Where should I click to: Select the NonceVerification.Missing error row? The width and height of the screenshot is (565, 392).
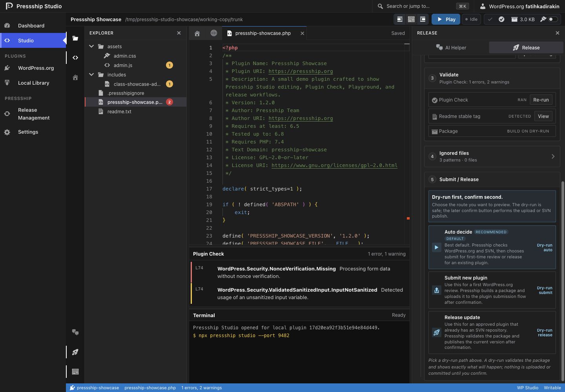[x=300, y=272]
